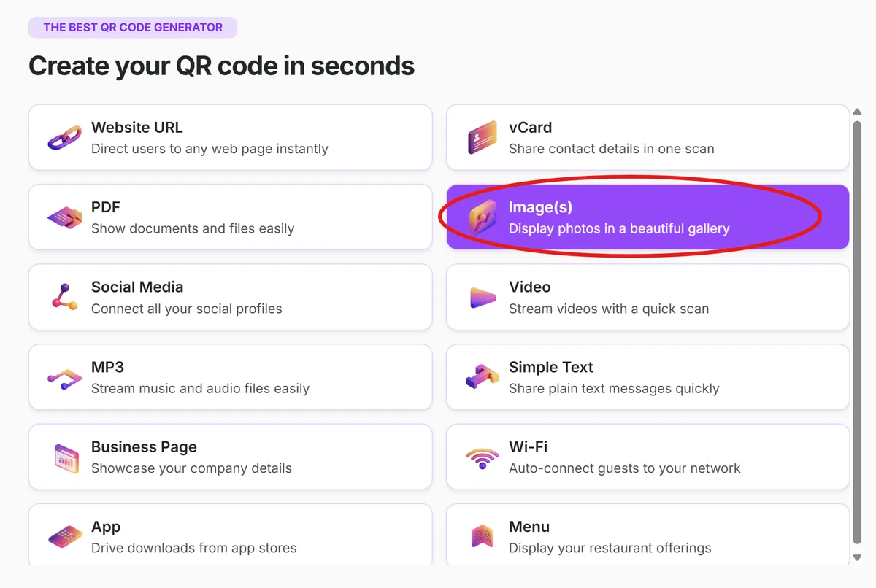The height and width of the screenshot is (588, 876).
Task: Select the vCard QR code type
Action: tap(647, 137)
